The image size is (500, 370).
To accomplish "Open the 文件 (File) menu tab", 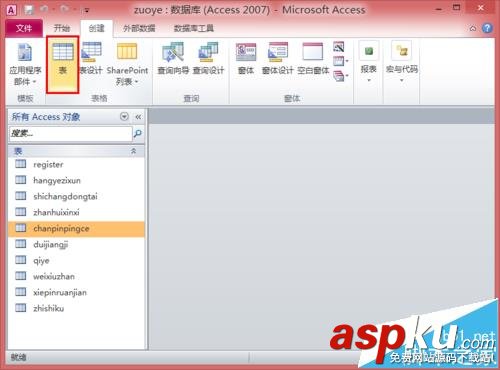I will pos(24,28).
